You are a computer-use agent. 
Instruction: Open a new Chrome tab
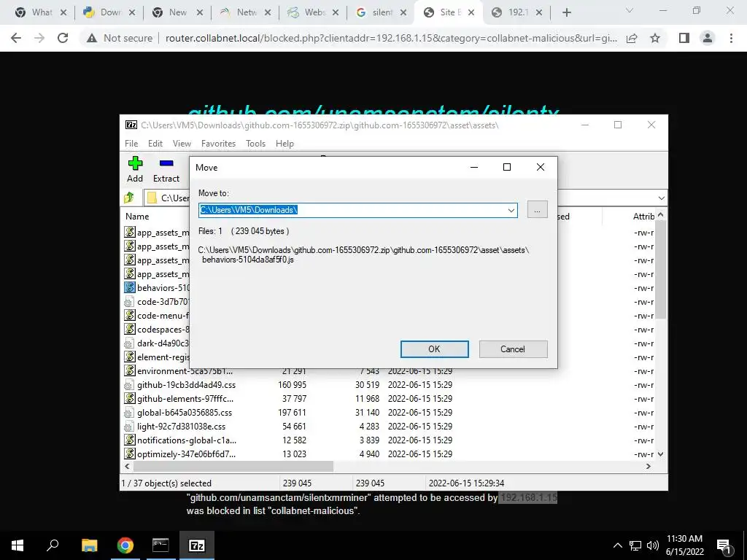pos(566,12)
